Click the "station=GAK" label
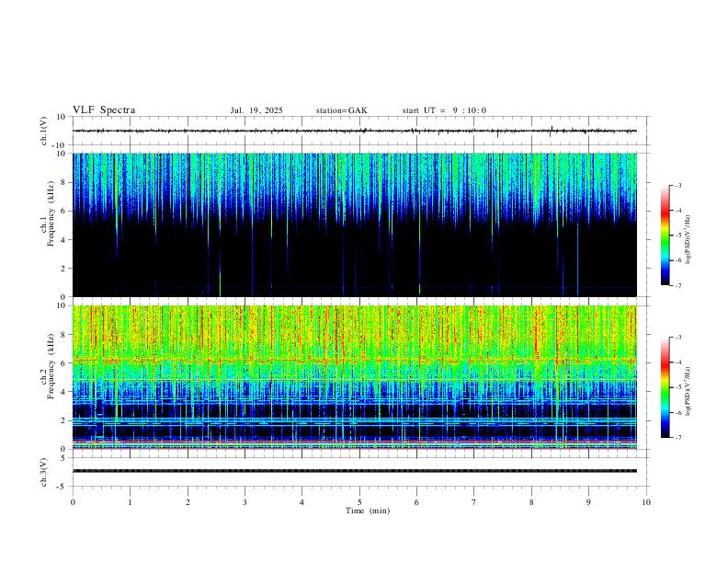The image size is (728, 563). pyautogui.click(x=341, y=110)
